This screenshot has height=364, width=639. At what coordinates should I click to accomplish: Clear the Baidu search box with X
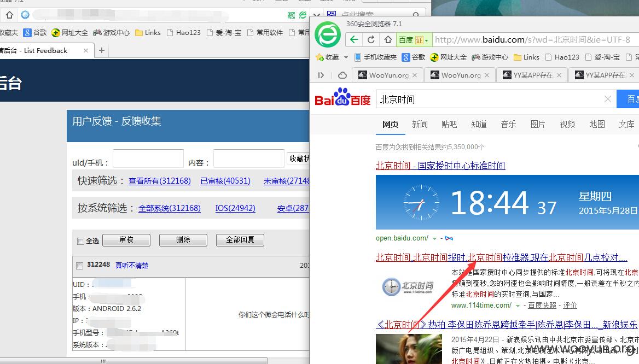(x=608, y=99)
